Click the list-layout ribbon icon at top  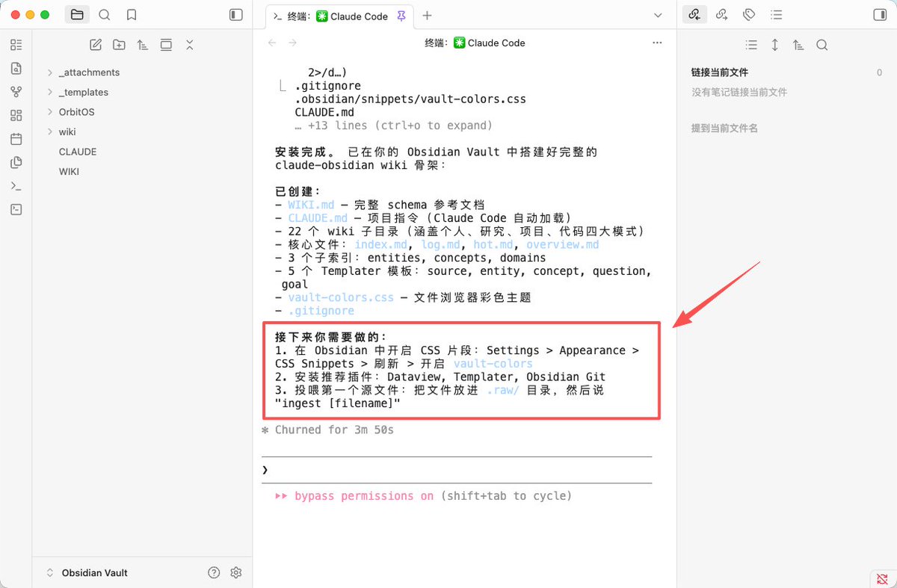click(x=16, y=45)
